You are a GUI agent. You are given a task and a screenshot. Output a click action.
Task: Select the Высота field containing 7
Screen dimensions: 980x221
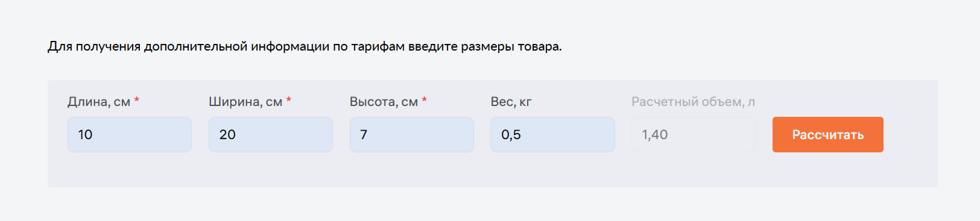point(412,134)
